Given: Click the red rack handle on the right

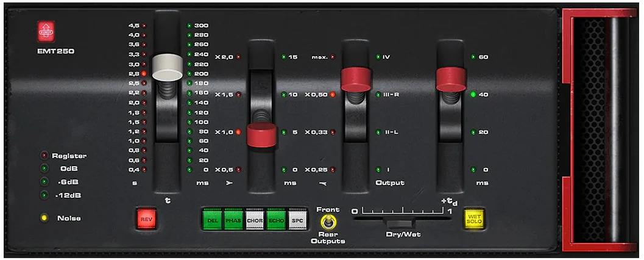Looking at the screenshot, I should pyautogui.click(x=600, y=130).
